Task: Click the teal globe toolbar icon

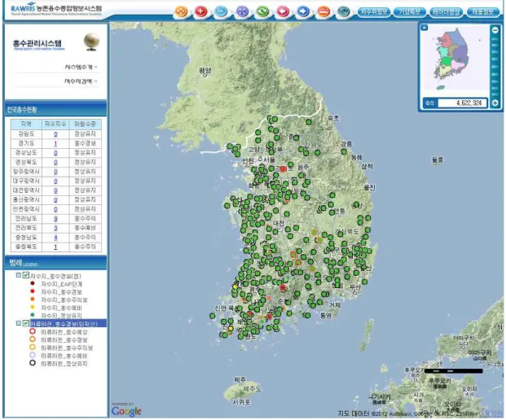Action: pos(344,11)
